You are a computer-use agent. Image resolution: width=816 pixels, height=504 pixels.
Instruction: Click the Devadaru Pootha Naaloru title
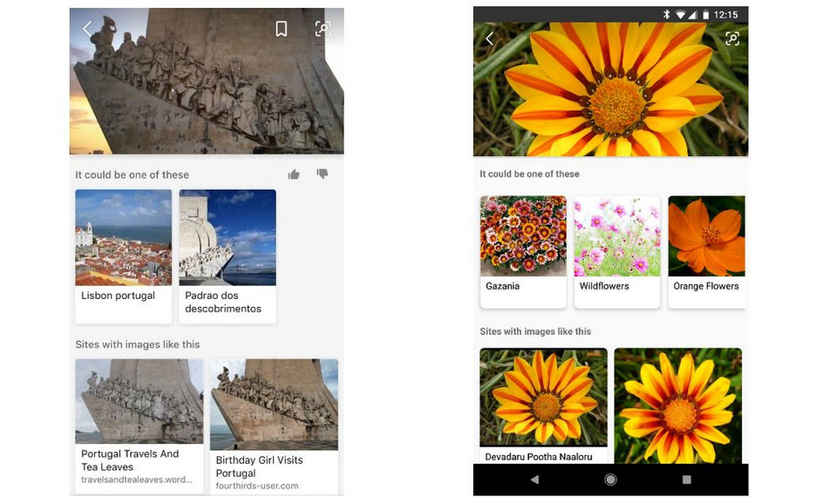pyautogui.click(x=539, y=457)
